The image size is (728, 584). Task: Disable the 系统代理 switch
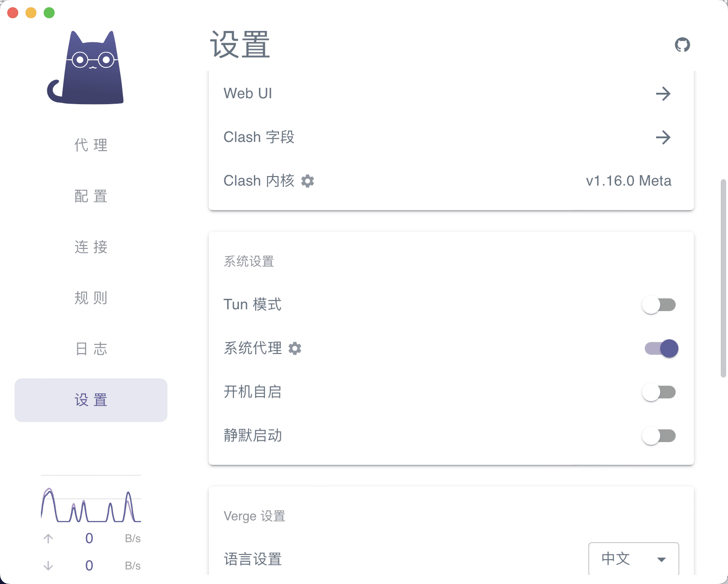click(661, 348)
